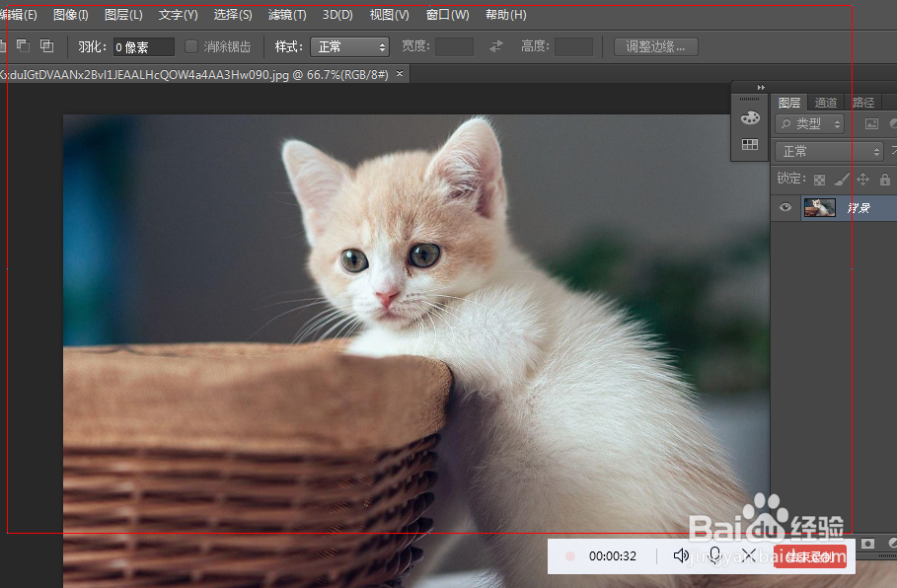Switch to the 通道 Channels tab
This screenshot has width=897, height=588.
click(x=826, y=103)
